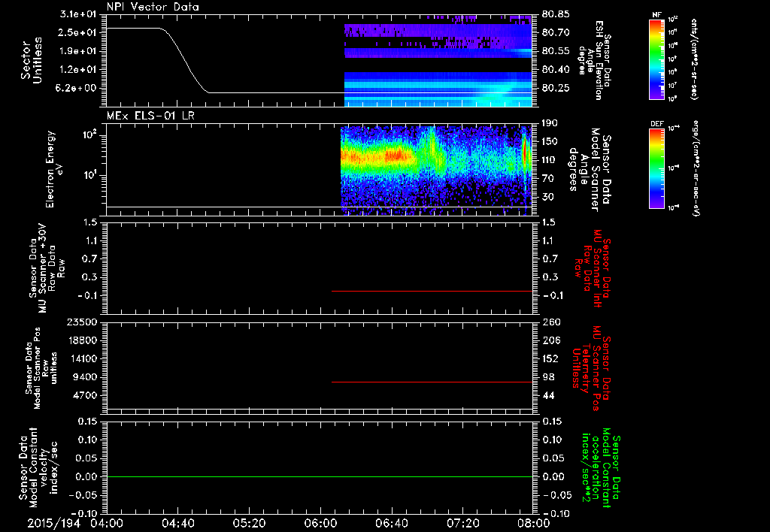Click the '260' telemetry tick value
The image size is (770, 532).
click(x=551, y=322)
